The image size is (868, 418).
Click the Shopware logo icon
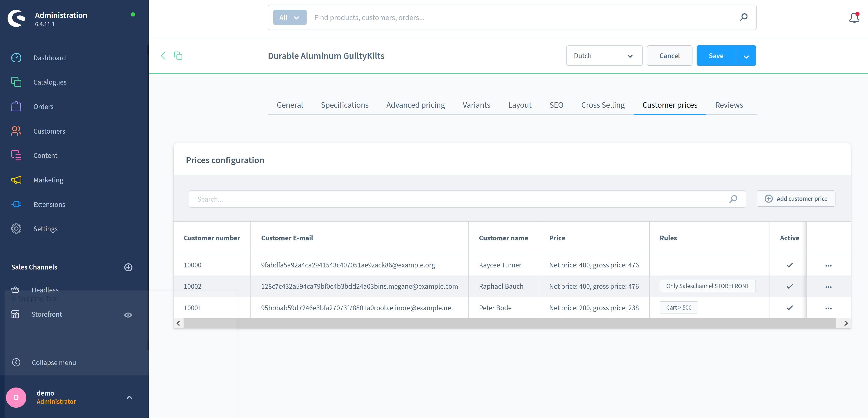pos(16,19)
